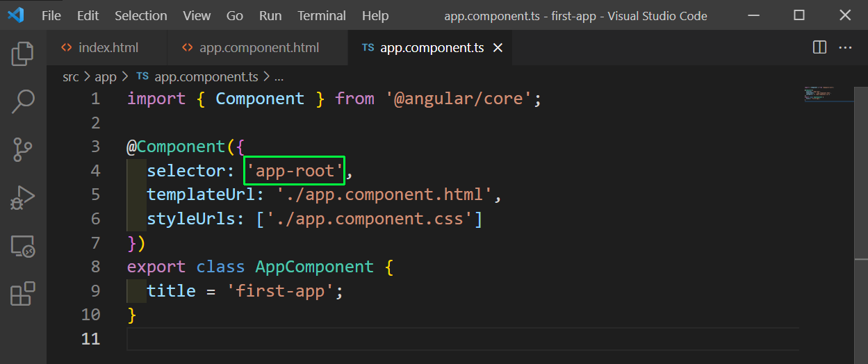
Task: Open the Extensions view icon
Action: [23, 294]
